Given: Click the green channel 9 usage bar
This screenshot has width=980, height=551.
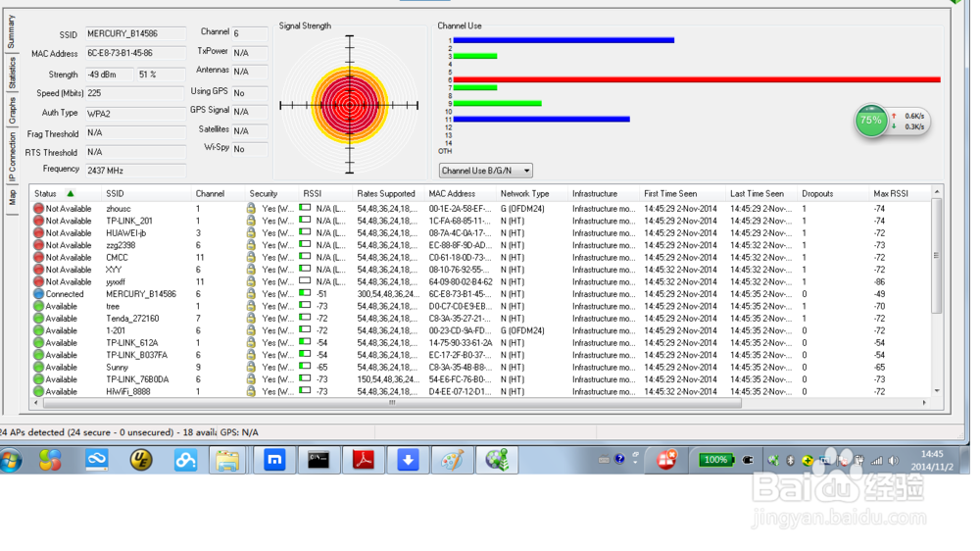Looking at the screenshot, I should click(x=497, y=103).
